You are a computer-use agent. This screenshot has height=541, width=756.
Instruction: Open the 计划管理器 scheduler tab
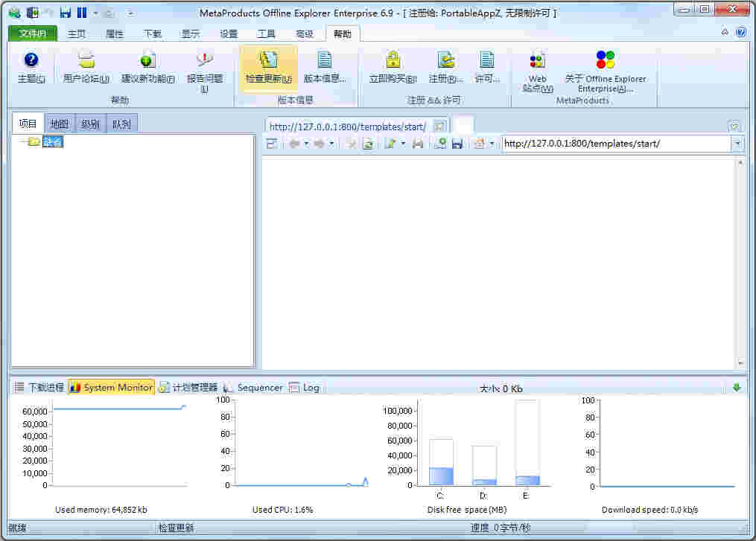(188, 388)
